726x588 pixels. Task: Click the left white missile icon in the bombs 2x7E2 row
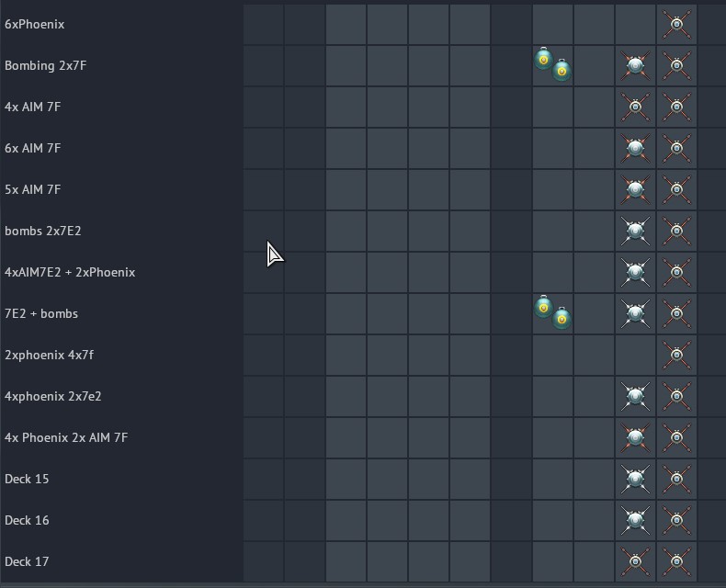click(635, 231)
